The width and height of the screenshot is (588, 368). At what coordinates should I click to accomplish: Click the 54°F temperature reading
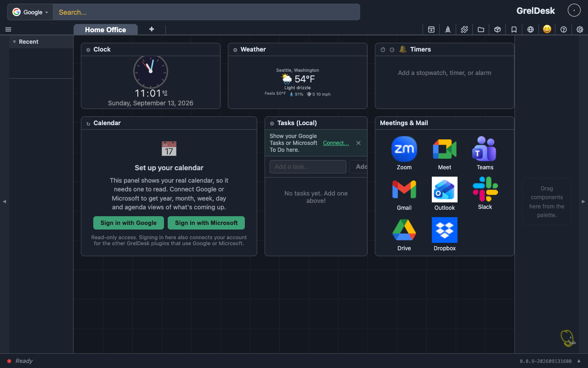coord(305,79)
